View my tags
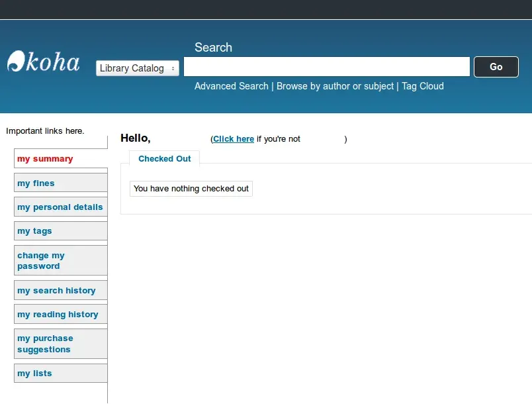This screenshot has width=532, height=404. [x=61, y=231]
